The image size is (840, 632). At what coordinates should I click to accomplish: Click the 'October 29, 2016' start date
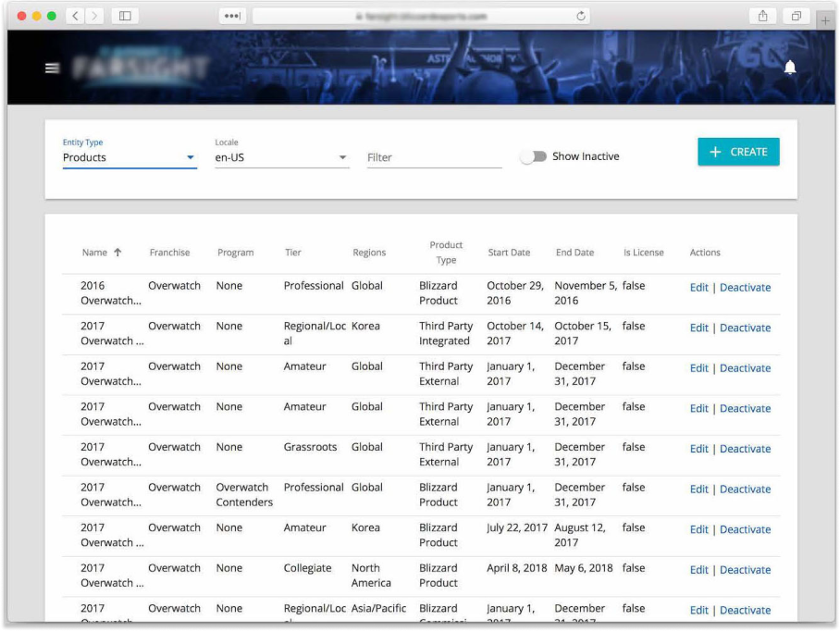click(x=514, y=293)
